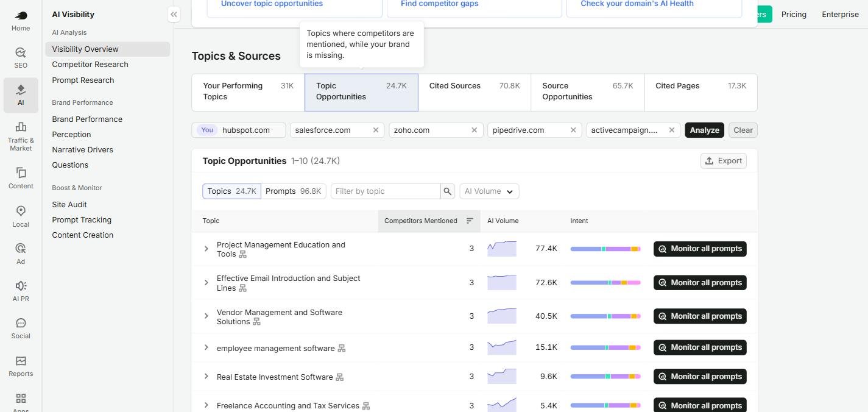
Task: Expand Effective Email Introduction and Subject Lines row
Action: point(206,283)
